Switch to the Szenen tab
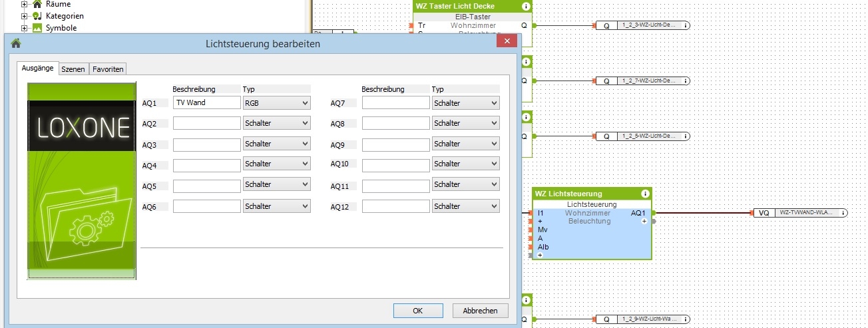The image size is (868, 328). point(73,69)
